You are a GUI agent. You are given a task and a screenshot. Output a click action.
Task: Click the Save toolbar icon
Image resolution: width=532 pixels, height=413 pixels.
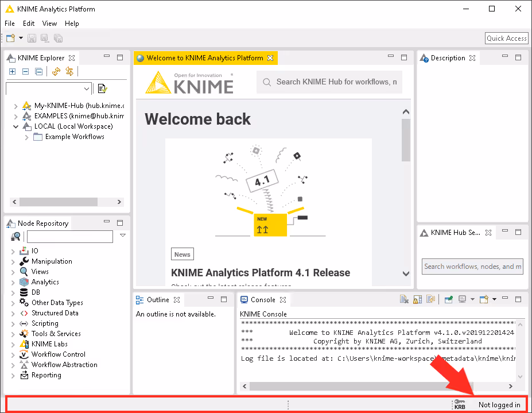point(32,38)
